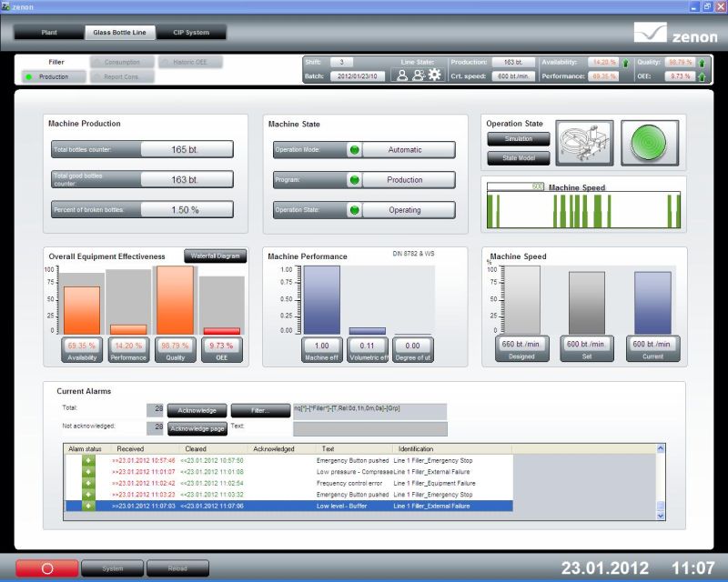The width and height of the screenshot is (728, 582).
Task: Click the OEE bar in effectiveness chart
Action: click(222, 331)
